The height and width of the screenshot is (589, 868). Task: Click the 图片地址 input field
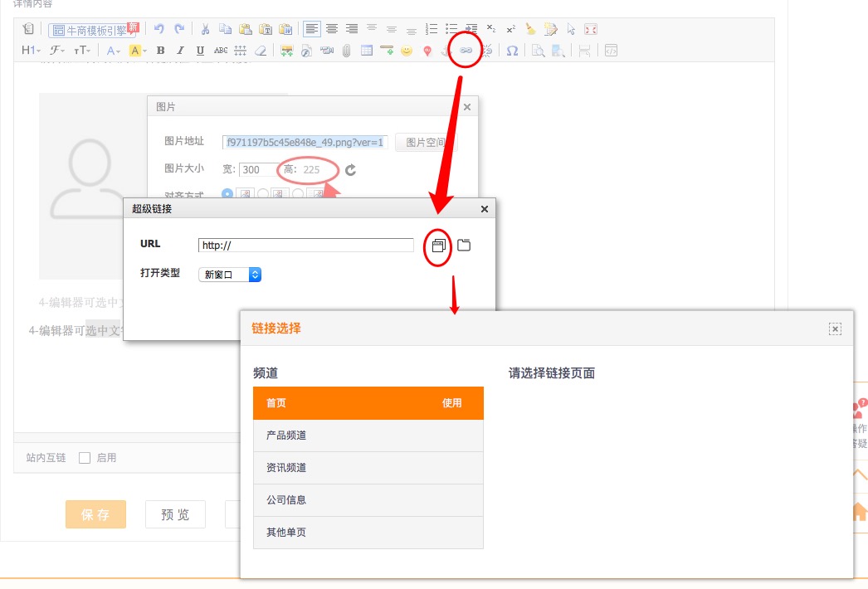click(305, 142)
